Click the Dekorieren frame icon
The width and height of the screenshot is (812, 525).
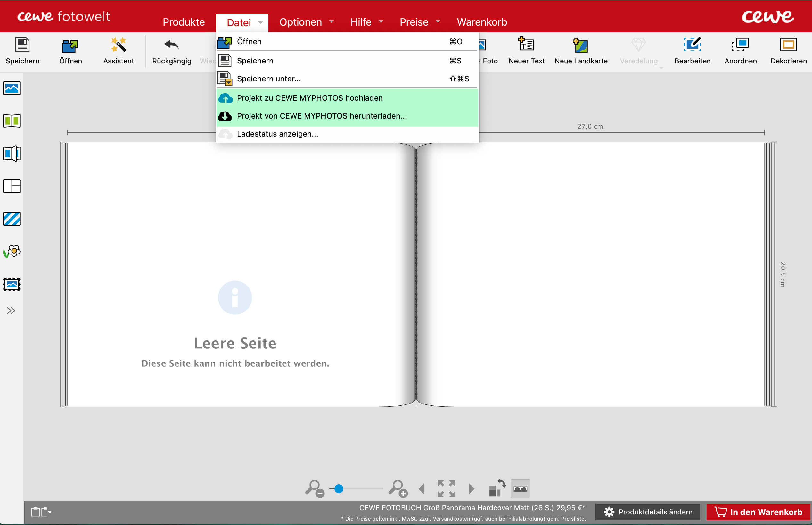[788, 45]
